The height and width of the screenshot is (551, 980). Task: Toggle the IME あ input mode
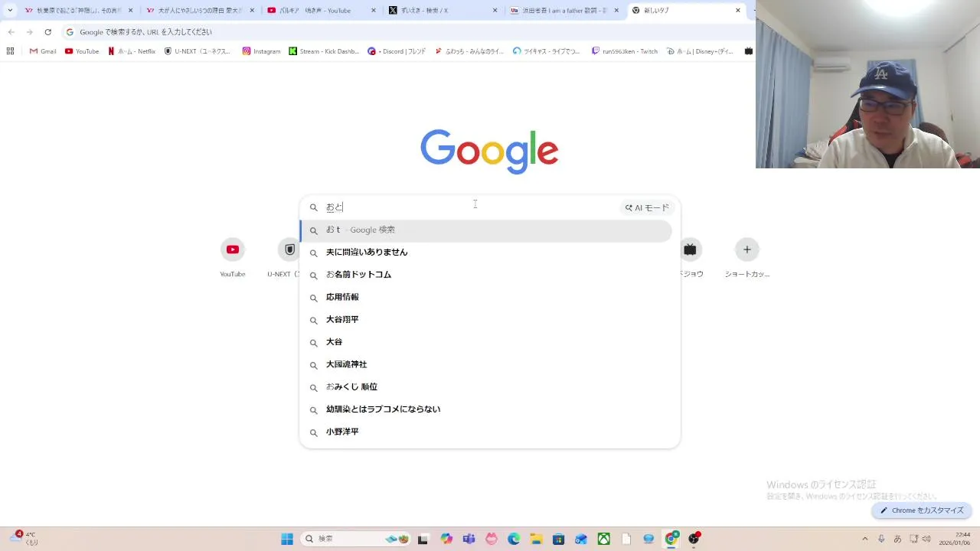897,539
